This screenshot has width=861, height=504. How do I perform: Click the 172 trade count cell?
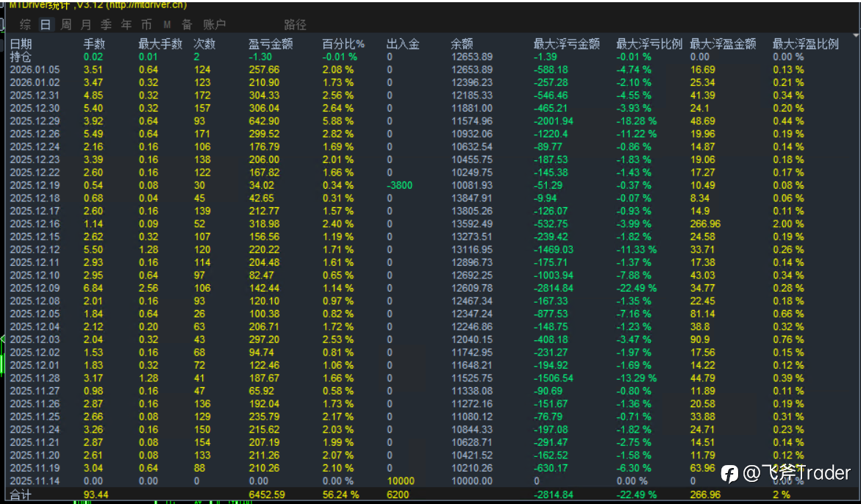tap(202, 96)
